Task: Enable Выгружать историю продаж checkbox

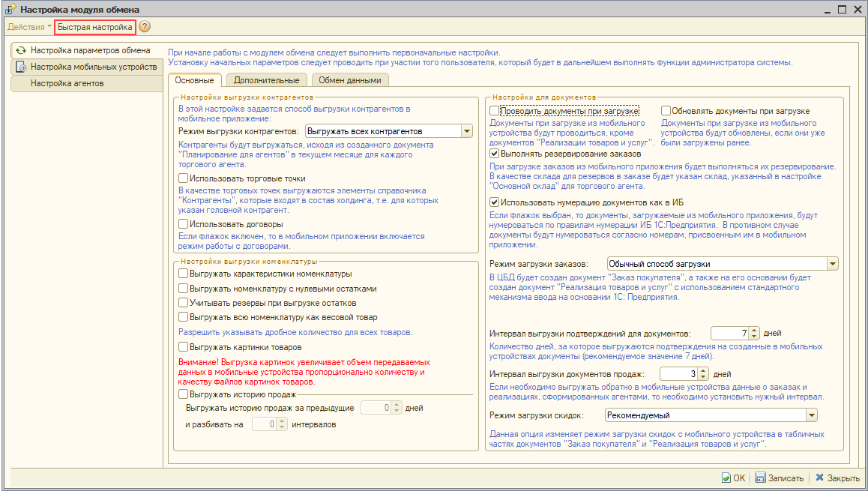Action: (x=183, y=394)
